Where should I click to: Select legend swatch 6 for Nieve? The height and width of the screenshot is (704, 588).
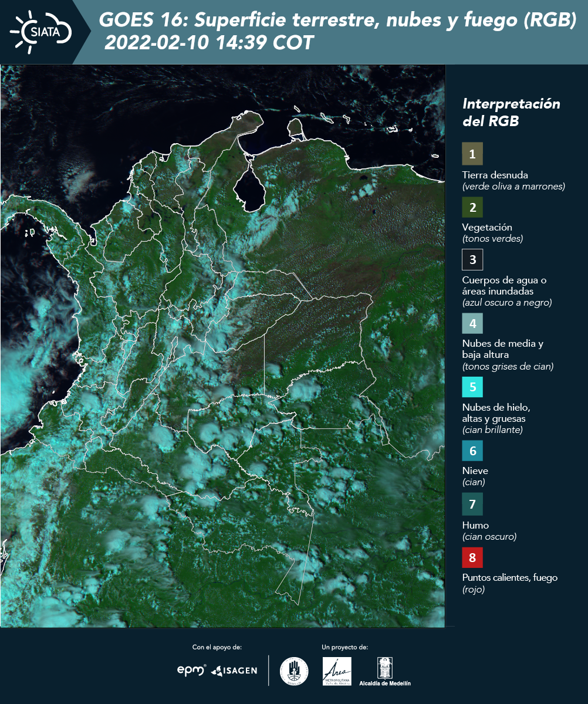pyautogui.click(x=472, y=451)
